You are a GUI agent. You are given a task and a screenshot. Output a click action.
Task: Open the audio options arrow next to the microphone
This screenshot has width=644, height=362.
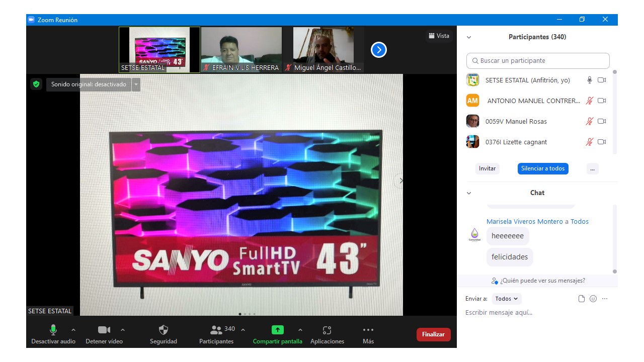pos(73,330)
